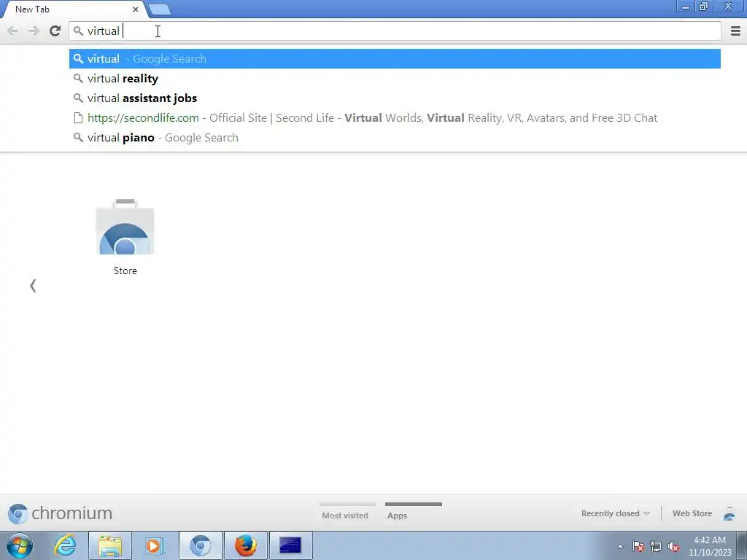
Task: Open Windows Explorer folder from taskbar
Action: (110, 545)
